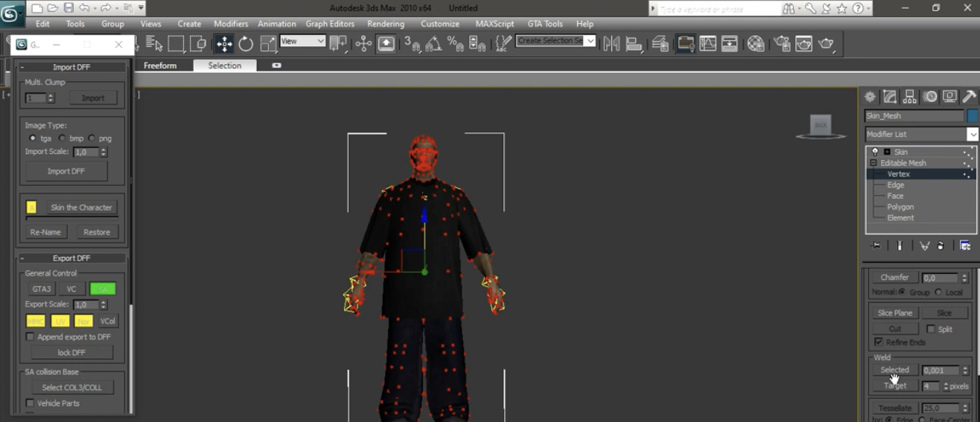Image resolution: width=980 pixels, height=422 pixels.
Task: Activate the Rotate tool in toolbar
Action: click(246, 44)
